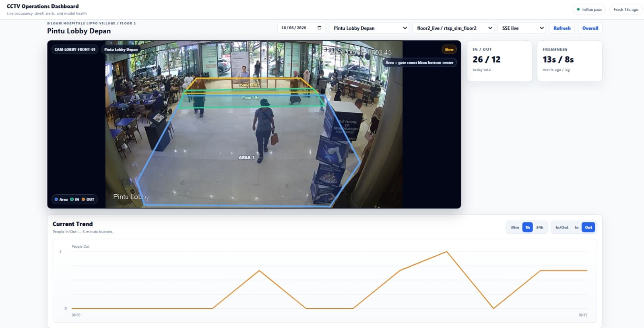644x328 pixels.
Task: Click the People Out chart legend
Action: pos(80,246)
